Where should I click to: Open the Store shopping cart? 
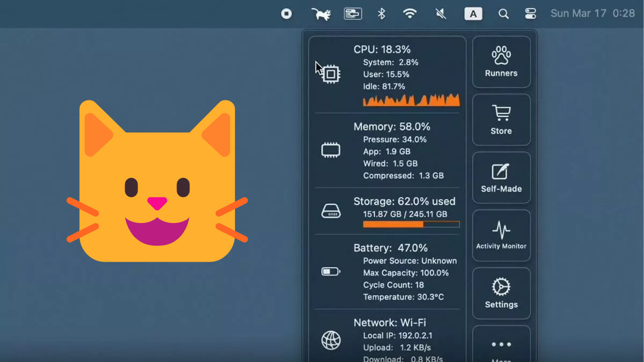[x=501, y=120]
